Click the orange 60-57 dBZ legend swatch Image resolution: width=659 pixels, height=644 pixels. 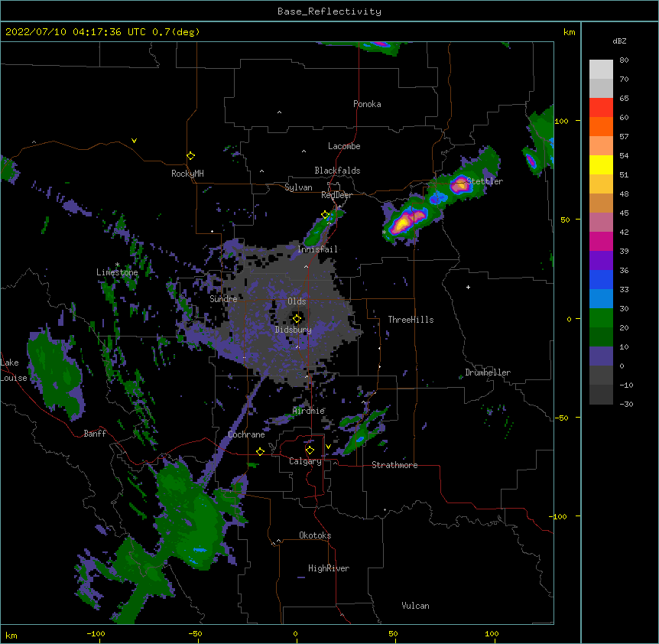tap(601, 126)
